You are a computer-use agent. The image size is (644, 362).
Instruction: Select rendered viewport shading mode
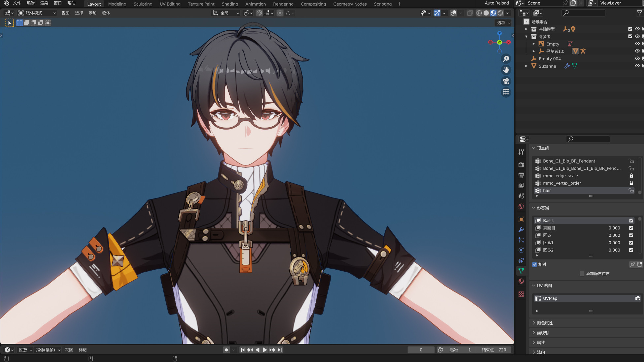(x=500, y=13)
